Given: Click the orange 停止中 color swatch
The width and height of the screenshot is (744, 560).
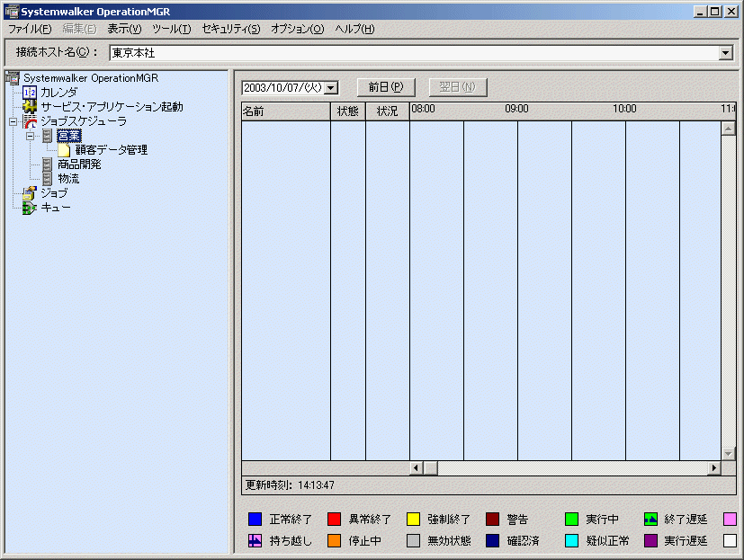Looking at the screenshot, I should tap(334, 540).
